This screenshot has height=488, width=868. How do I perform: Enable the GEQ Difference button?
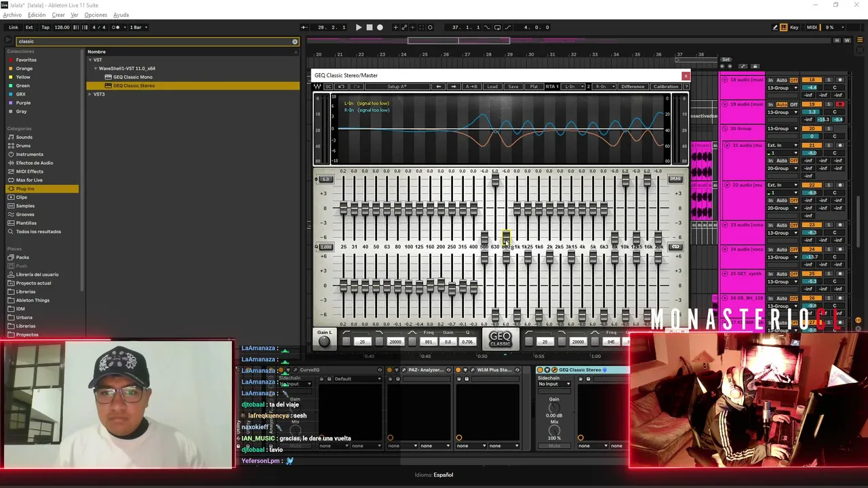(633, 87)
